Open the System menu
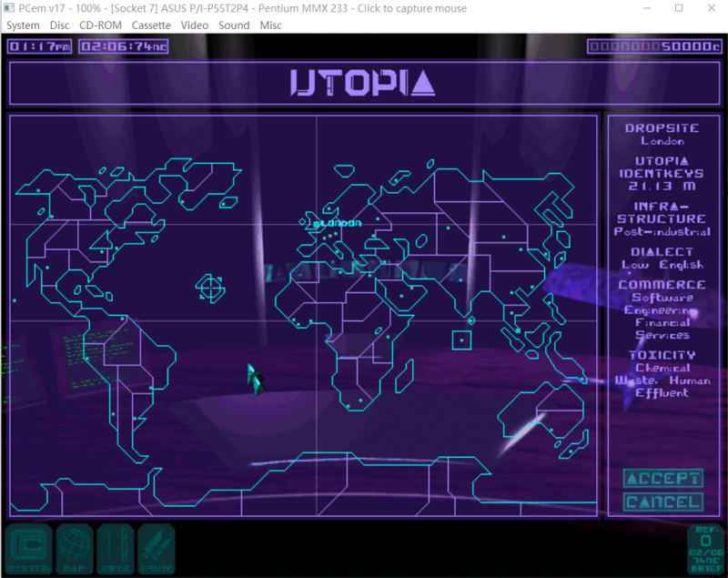728x578 pixels. tap(23, 25)
